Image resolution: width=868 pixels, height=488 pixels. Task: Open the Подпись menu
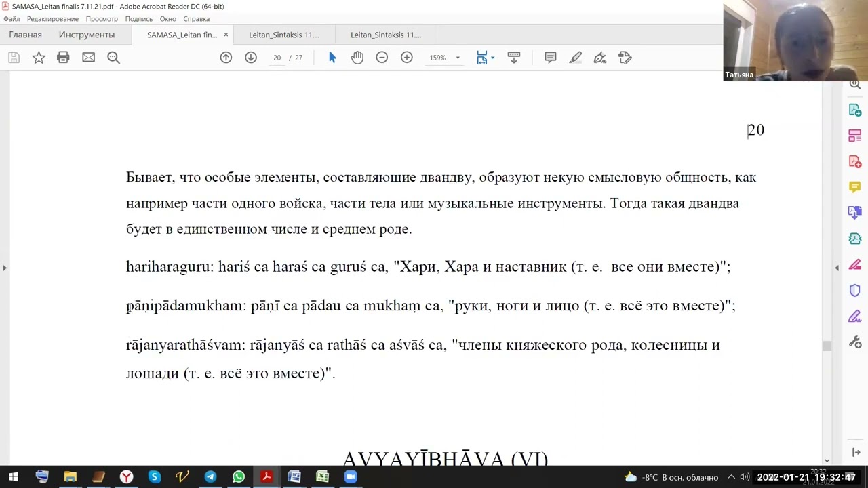point(139,19)
